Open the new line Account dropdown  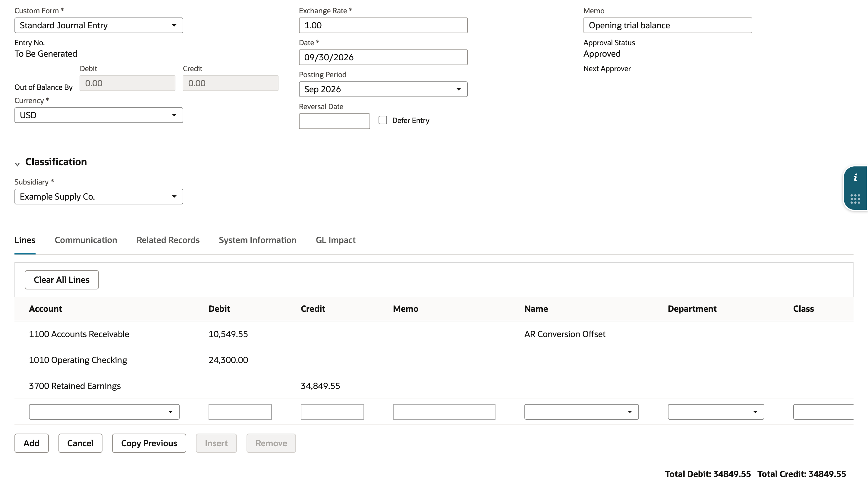click(104, 412)
